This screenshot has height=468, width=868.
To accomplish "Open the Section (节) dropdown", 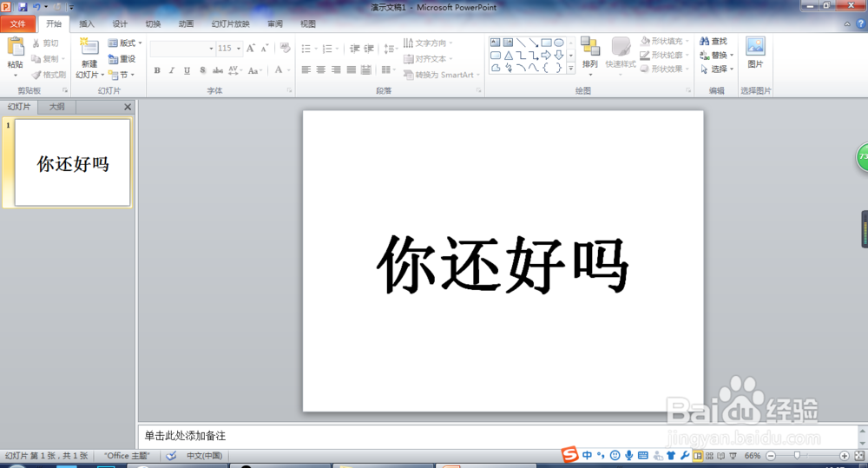I will point(122,75).
